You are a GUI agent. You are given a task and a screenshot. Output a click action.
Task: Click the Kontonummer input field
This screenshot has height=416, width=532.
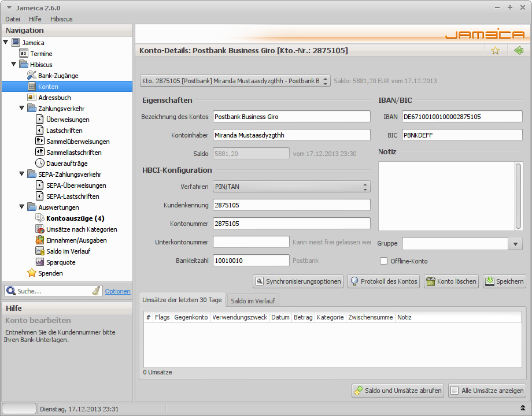[291, 224]
